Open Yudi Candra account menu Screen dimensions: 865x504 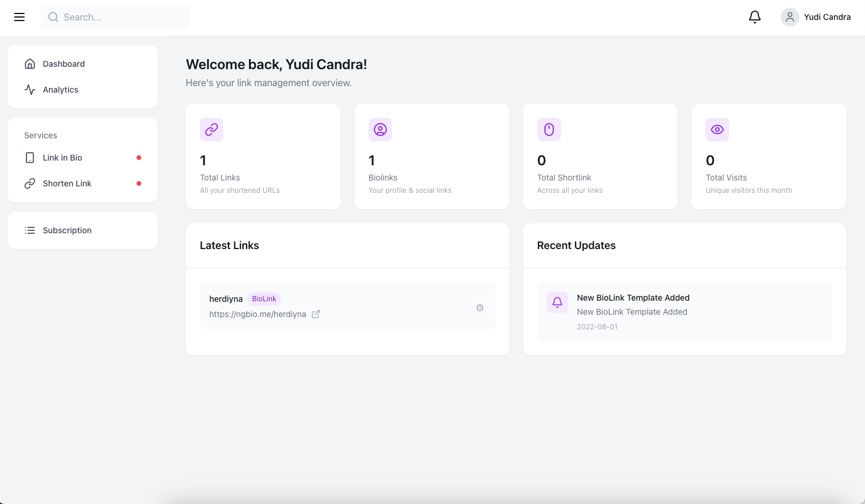(x=827, y=17)
